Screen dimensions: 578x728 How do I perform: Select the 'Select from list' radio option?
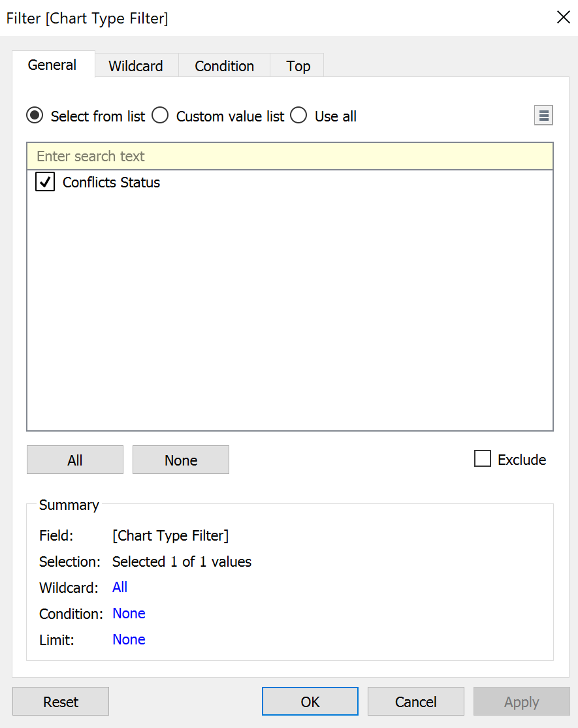(x=35, y=116)
